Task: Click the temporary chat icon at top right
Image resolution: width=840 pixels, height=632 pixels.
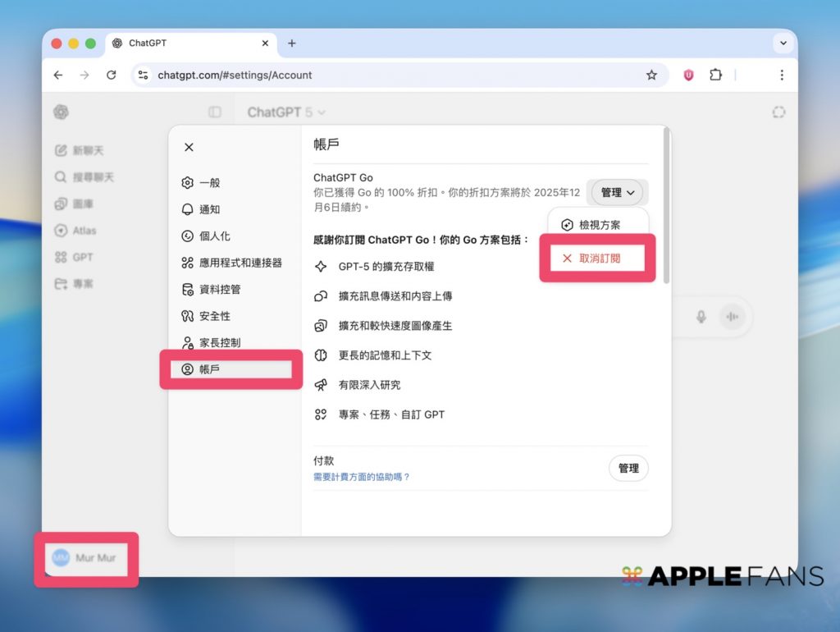Action: tap(778, 112)
